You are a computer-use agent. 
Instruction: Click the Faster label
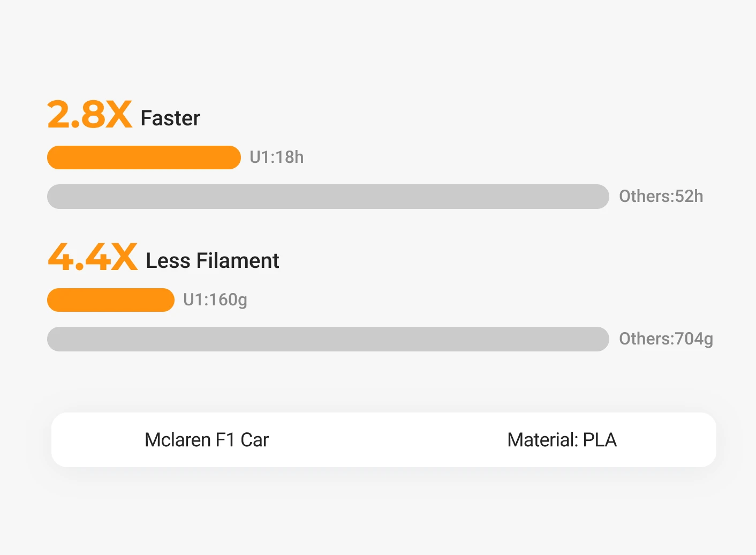click(x=170, y=118)
